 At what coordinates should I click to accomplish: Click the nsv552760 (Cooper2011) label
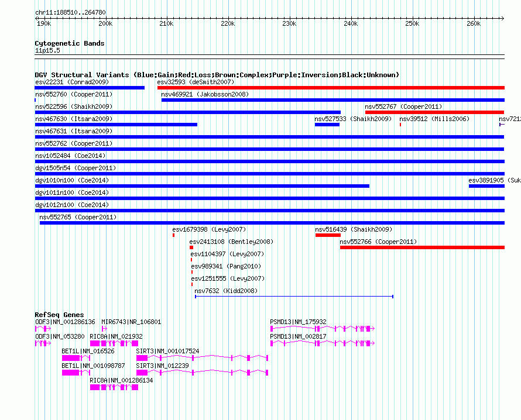pyautogui.click(x=74, y=94)
